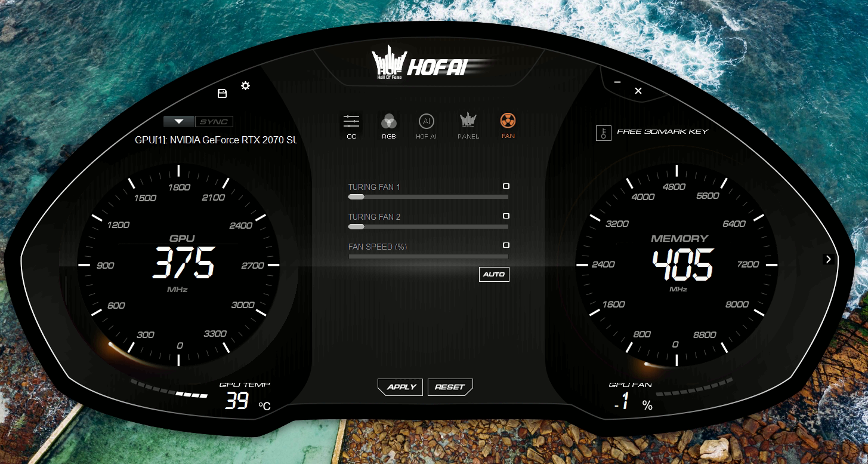Toggle the Turing Fan 1 checkbox
This screenshot has width=868, height=464.
pos(506,186)
